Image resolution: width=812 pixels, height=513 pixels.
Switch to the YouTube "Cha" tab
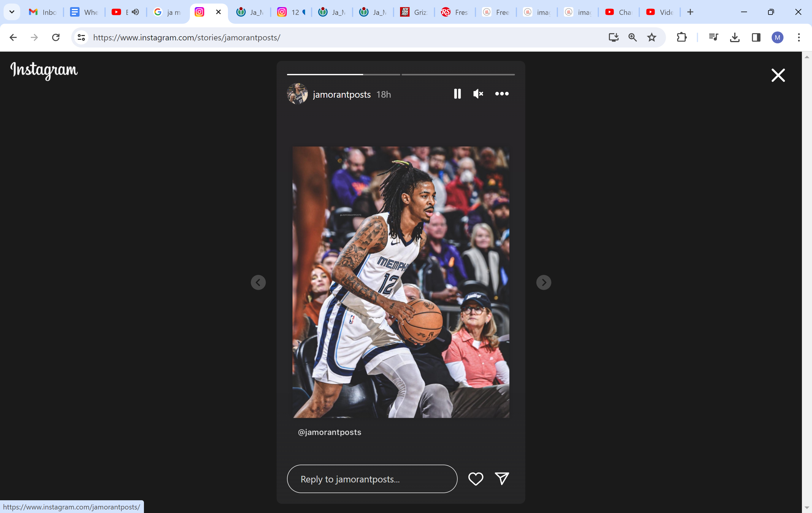click(x=618, y=12)
